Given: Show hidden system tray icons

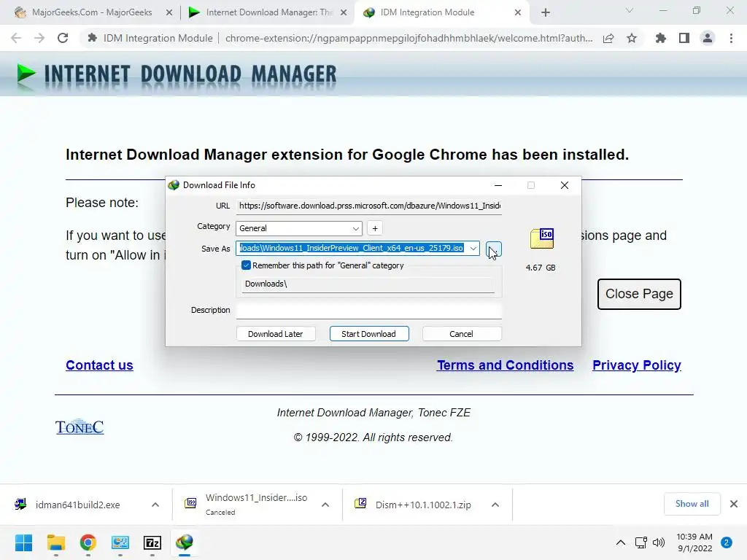Looking at the screenshot, I should [x=620, y=542].
